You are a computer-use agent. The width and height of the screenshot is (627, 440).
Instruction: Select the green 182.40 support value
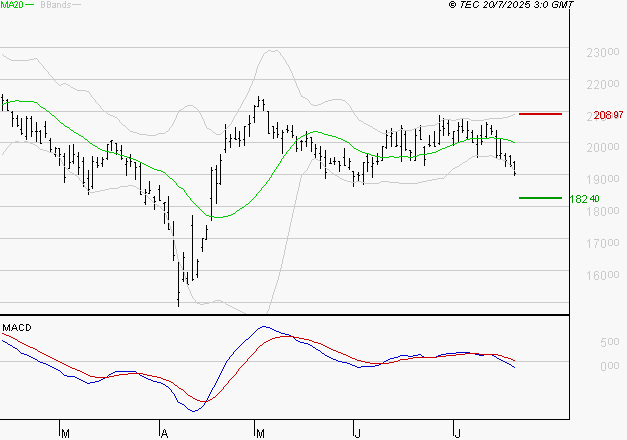[584, 199]
